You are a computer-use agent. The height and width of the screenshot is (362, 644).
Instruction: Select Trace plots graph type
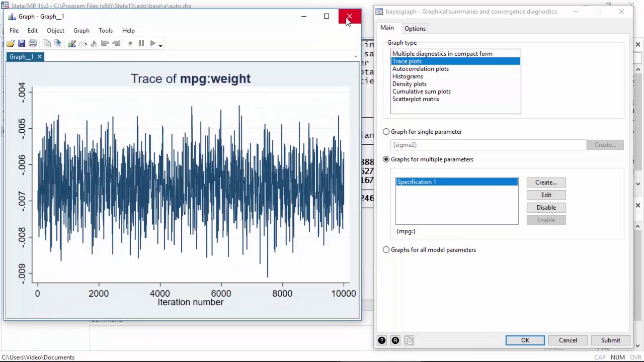[455, 61]
